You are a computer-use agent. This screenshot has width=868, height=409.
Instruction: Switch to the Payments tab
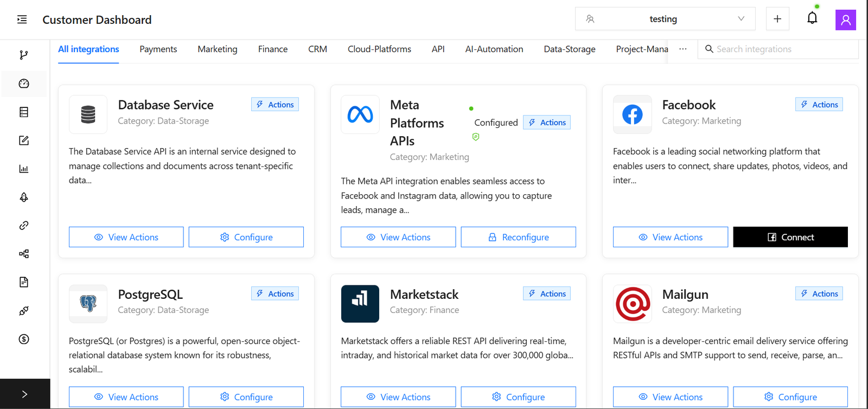tap(158, 49)
